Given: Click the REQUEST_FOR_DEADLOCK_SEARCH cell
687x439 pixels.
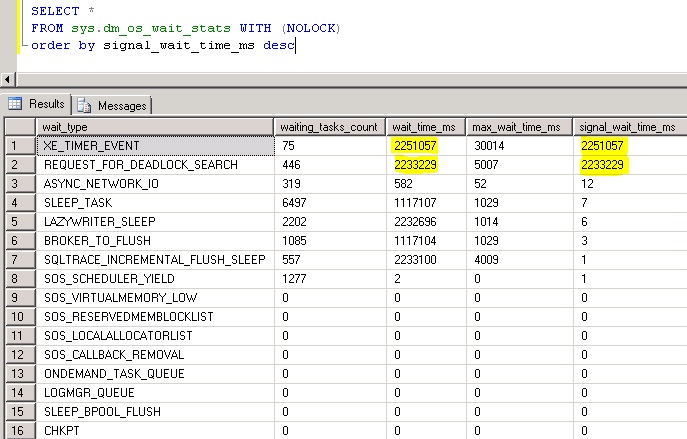Looking at the screenshot, I should (153, 165).
